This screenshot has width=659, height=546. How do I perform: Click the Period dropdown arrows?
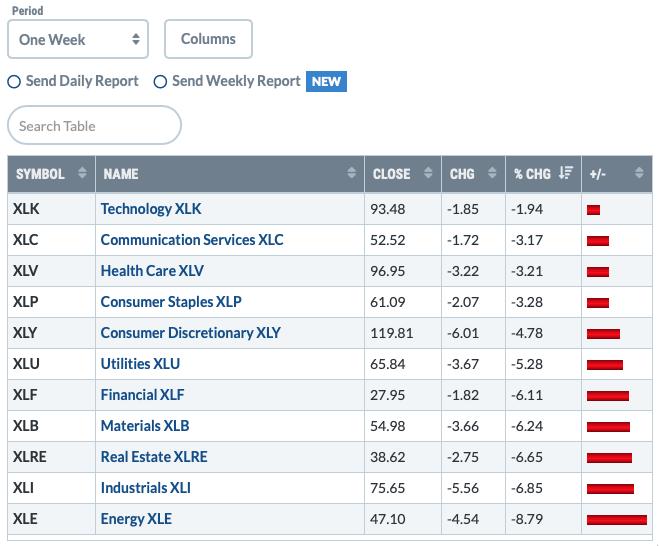click(136, 39)
